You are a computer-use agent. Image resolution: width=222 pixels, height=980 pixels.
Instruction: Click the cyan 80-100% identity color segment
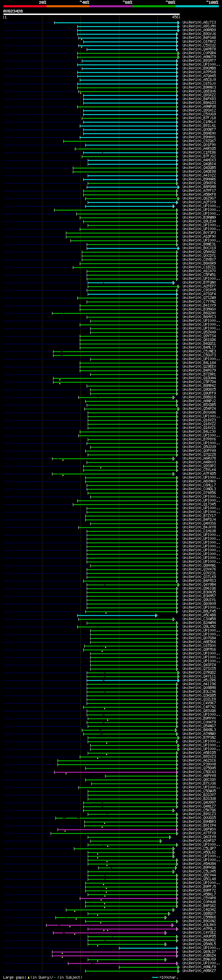[197, 6]
